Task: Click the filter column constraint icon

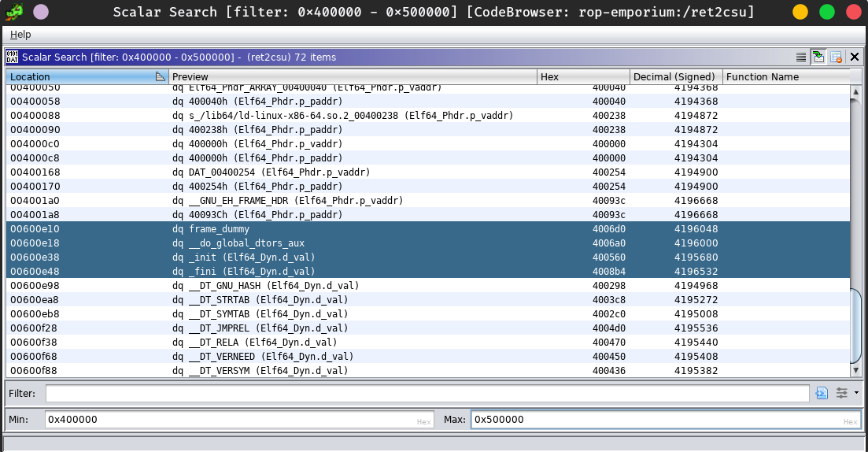Action: 822,393
